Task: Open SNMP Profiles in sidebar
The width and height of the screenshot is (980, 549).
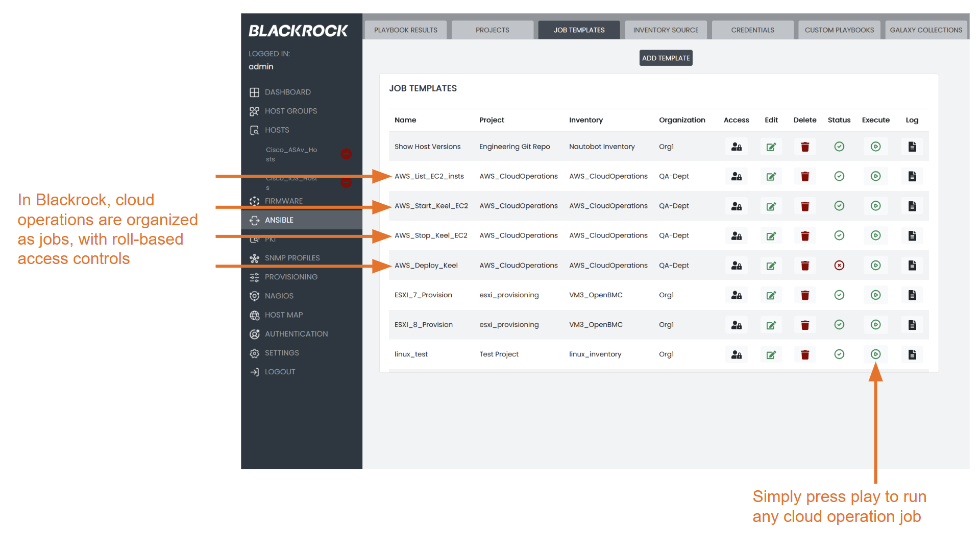Action: coord(292,258)
